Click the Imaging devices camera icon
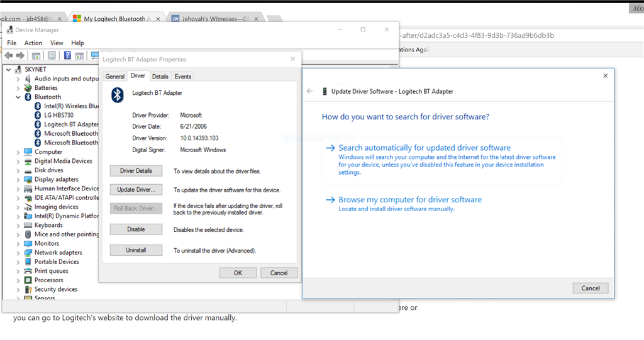Image resolution: width=644 pixels, height=340 pixels. pos(28,207)
